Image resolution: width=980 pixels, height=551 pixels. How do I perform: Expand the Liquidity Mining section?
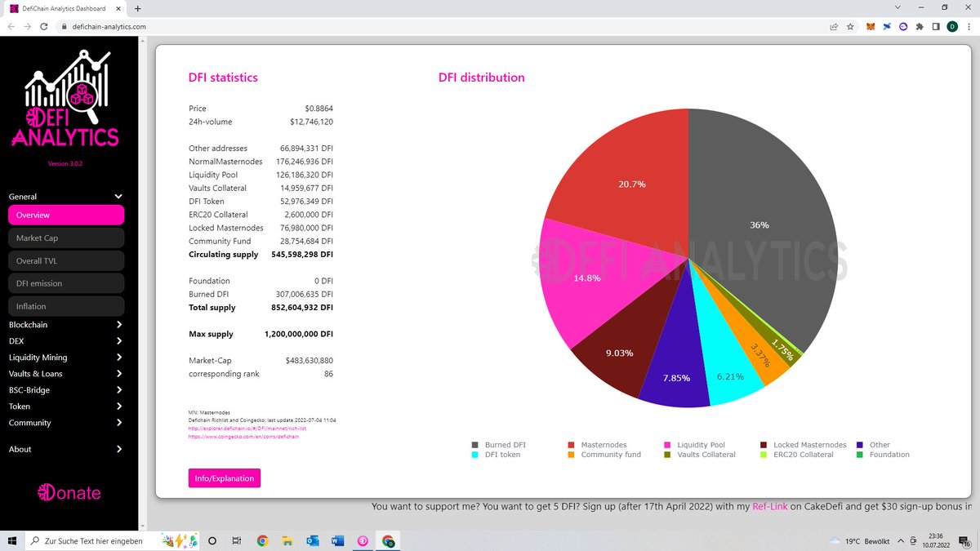point(65,358)
